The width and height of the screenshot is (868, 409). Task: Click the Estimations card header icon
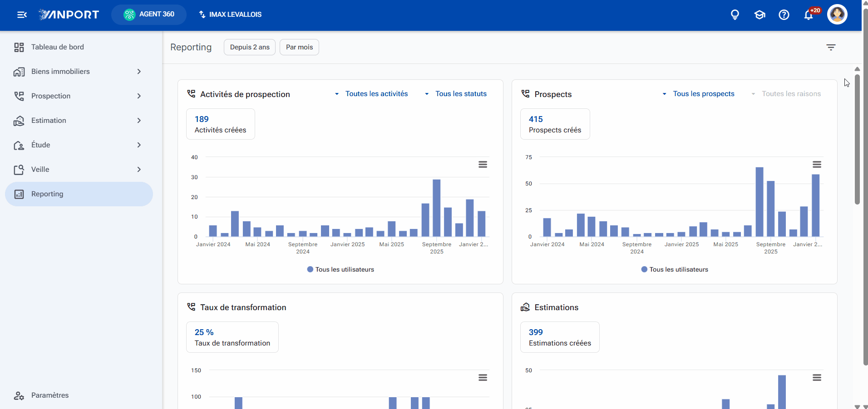525,307
